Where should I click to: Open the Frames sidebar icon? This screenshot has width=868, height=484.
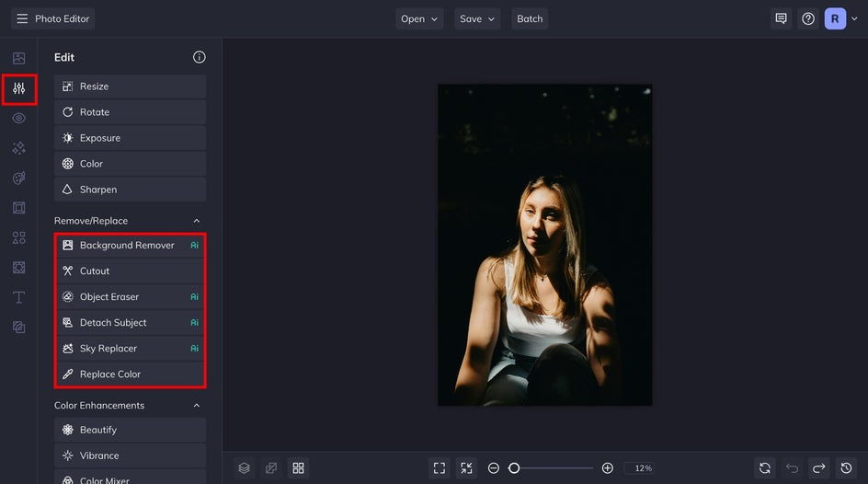pyautogui.click(x=18, y=208)
